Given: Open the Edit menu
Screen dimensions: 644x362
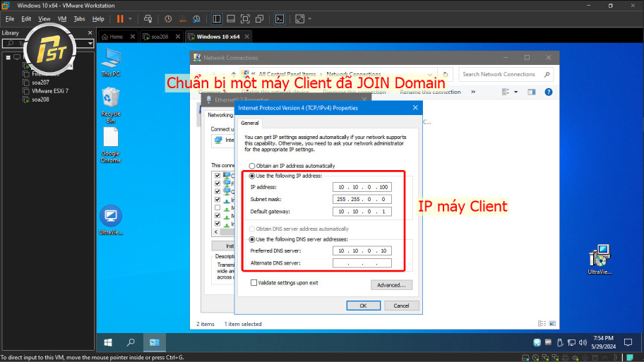Looking at the screenshot, I should pyautogui.click(x=26, y=19).
